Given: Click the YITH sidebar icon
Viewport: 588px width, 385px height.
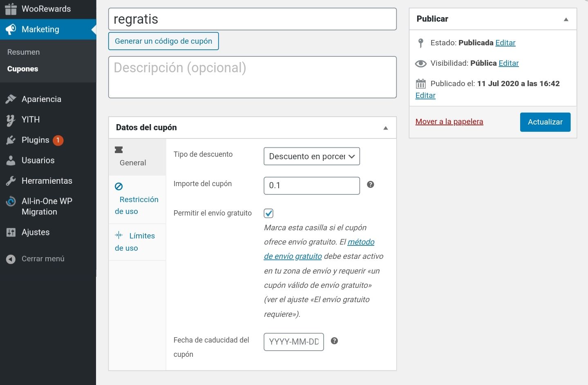Looking at the screenshot, I should tap(11, 120).
